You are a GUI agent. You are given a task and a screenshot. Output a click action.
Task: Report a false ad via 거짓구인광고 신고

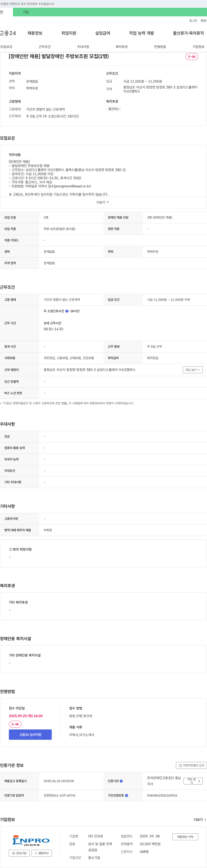191,765
